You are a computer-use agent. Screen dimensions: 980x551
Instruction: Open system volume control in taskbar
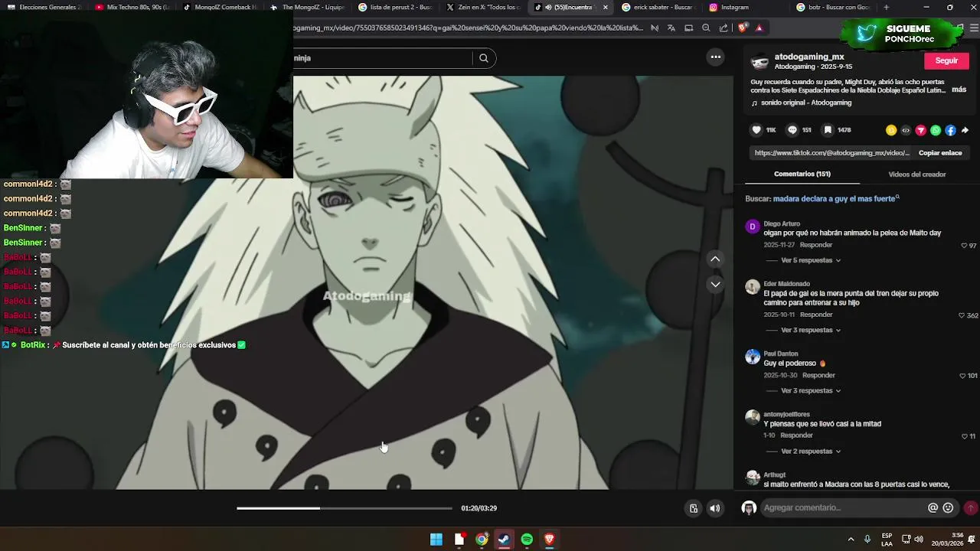pos(919,539)
